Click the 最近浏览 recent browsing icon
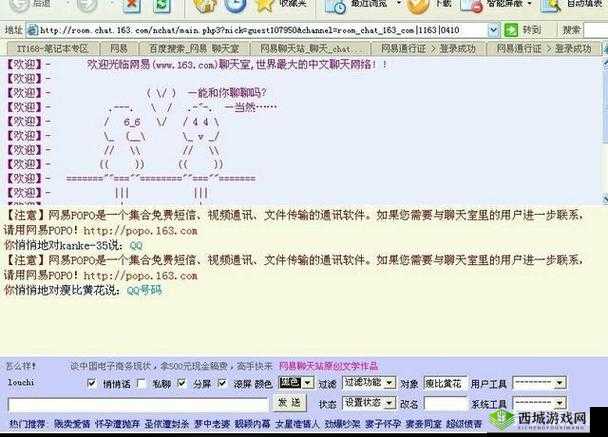Viewport: 608px width, 437px height. point(336,6)
